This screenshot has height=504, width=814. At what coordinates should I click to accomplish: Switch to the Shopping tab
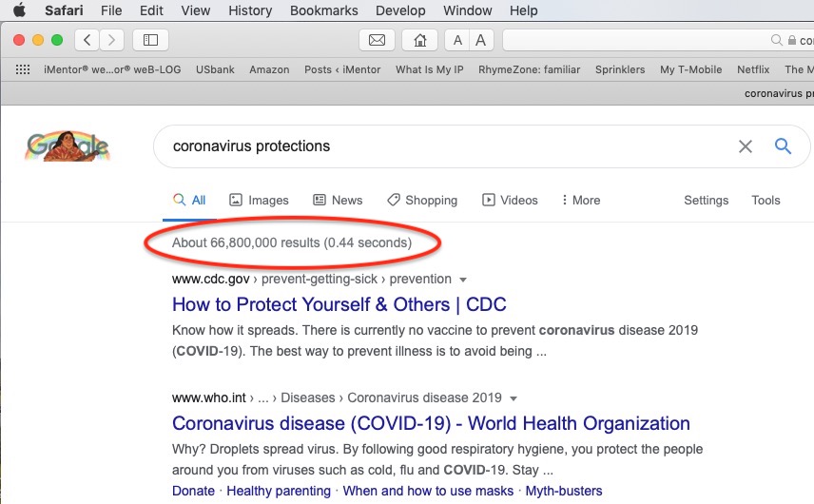[x=422, y=200]
